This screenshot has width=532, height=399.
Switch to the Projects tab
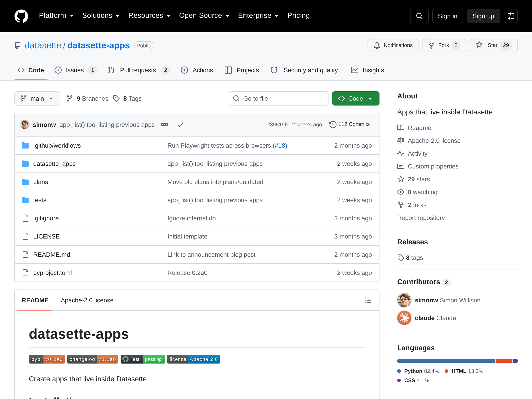tap(242, 70)
